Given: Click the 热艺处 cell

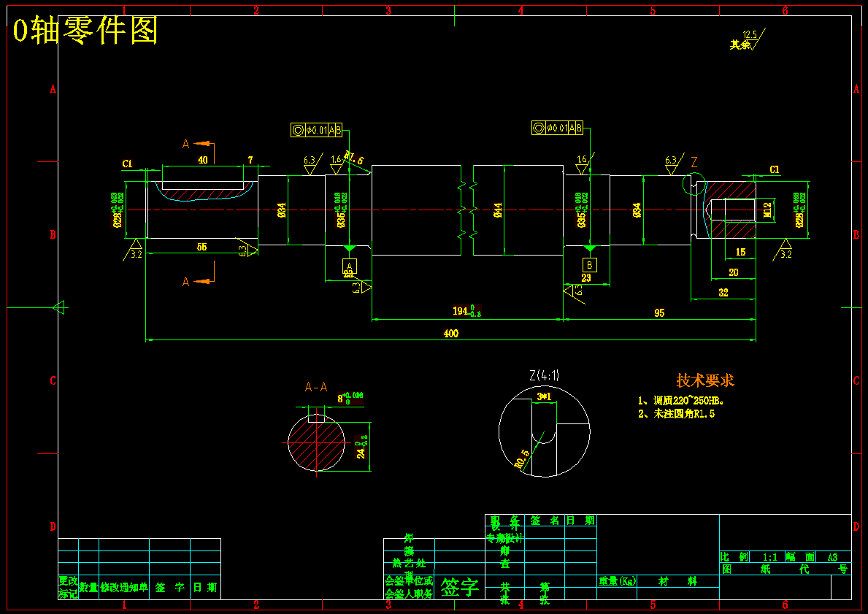Looking at the screenshot, I should [409, 563].
